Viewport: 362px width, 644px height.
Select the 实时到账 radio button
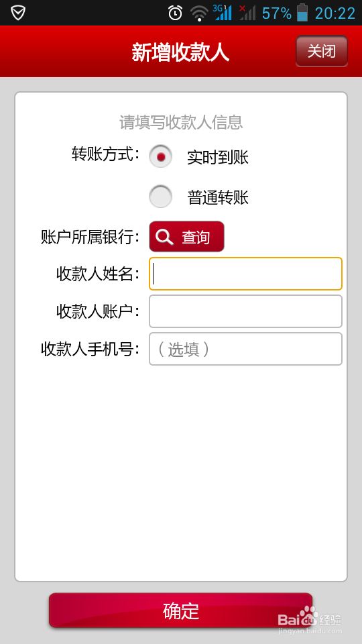point(160,156)
